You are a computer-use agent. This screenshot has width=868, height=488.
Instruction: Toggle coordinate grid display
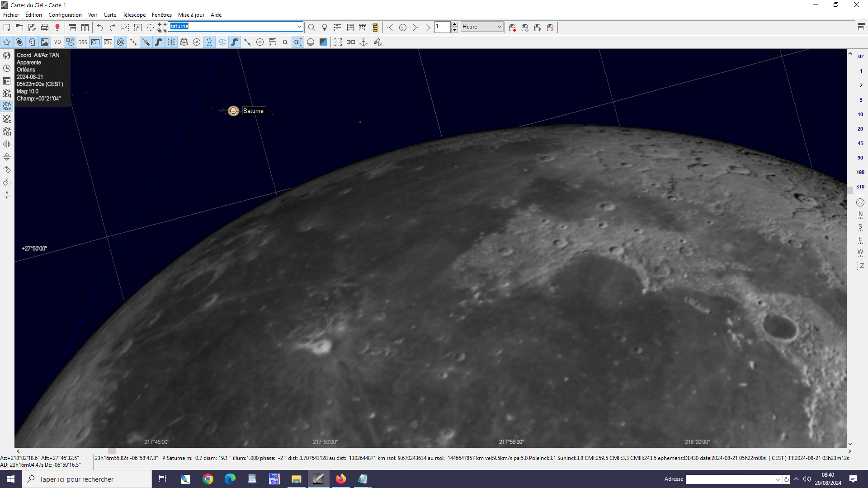click(171, 42)
